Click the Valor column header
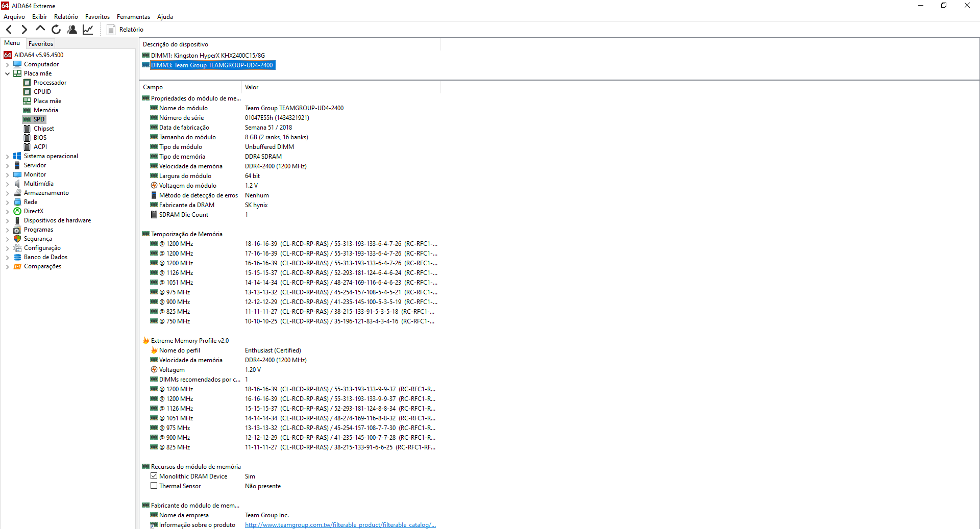Viewport: 980px width, 529px height. click(341, 87)
